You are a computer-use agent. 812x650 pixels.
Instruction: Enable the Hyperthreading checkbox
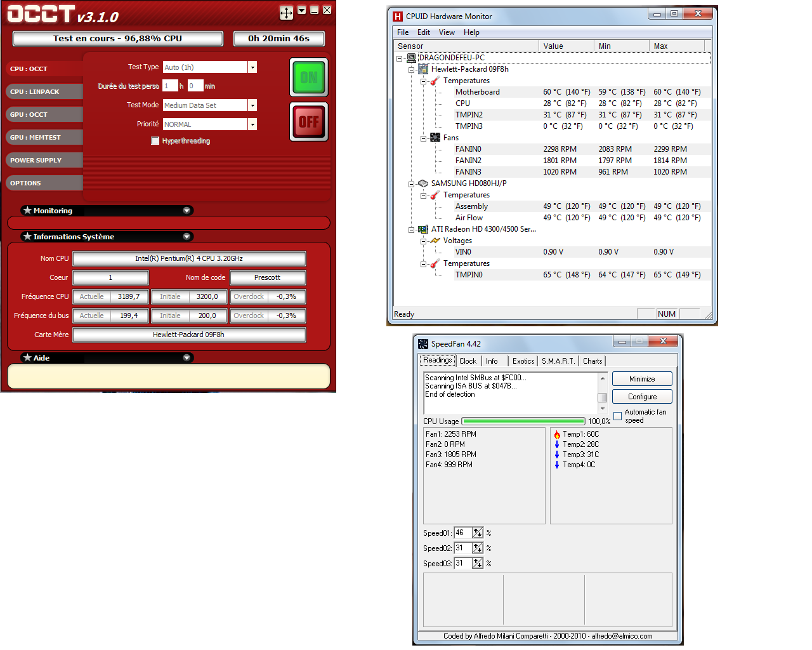(x=155, y=141)
